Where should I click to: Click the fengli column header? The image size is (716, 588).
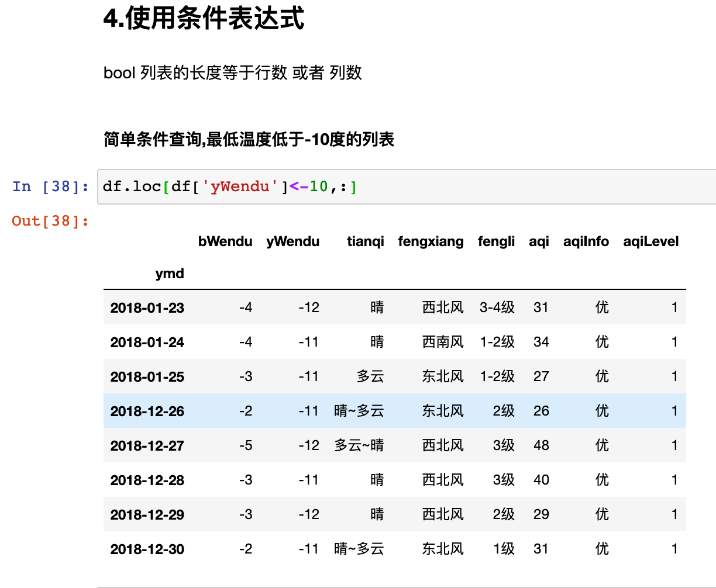496,241
